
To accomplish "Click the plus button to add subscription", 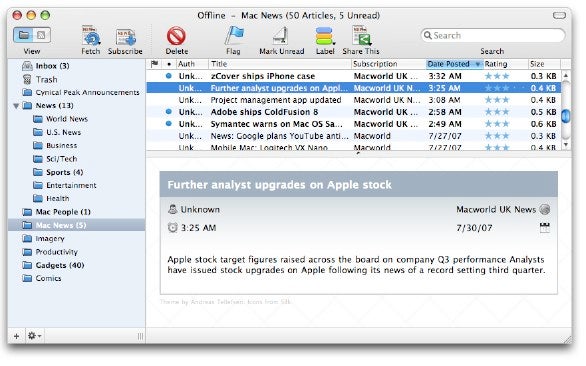I will coord(16,336).
